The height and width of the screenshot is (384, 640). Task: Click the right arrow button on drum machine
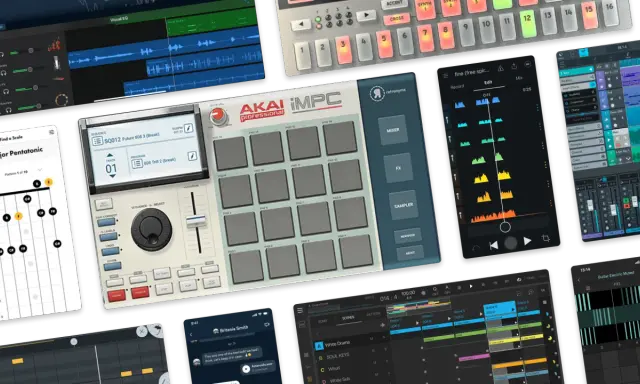click(x=366, y=16)
